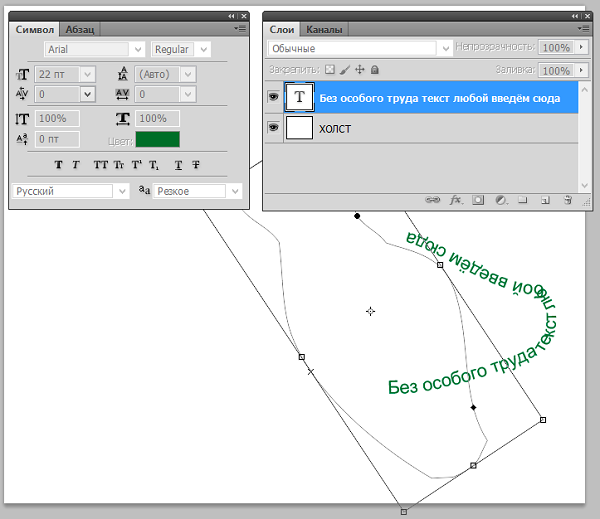Image resolution: width=600 pixels, height=519 pixels.
Task: Open the layer style fx menu
Action: click(456, 199)
